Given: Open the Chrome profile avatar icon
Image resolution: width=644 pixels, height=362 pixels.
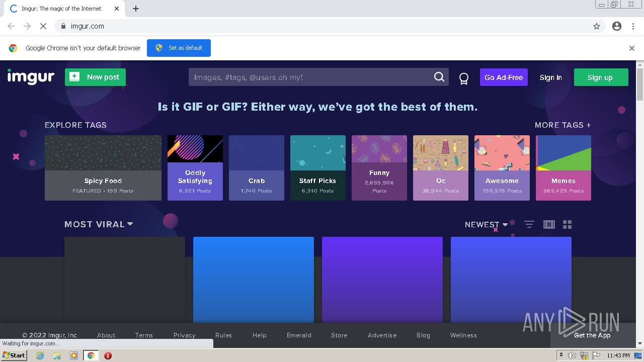Looking at the screenshot, I should click(x=617, y=26).
